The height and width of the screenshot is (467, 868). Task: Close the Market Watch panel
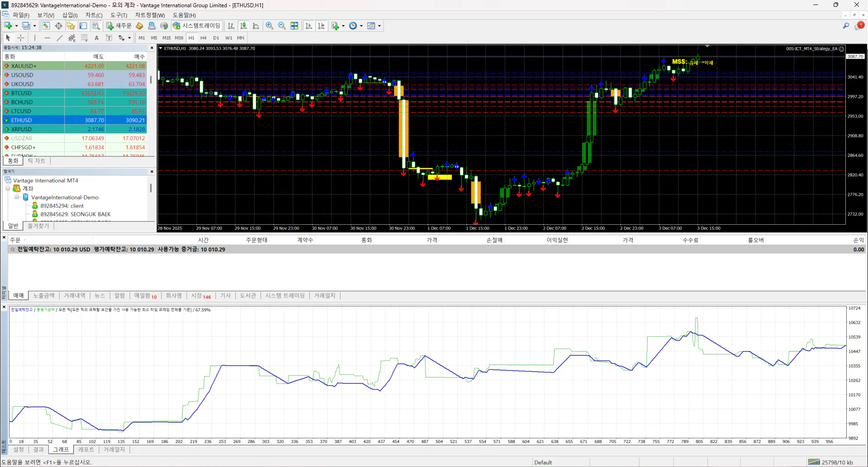click(152, 48)
